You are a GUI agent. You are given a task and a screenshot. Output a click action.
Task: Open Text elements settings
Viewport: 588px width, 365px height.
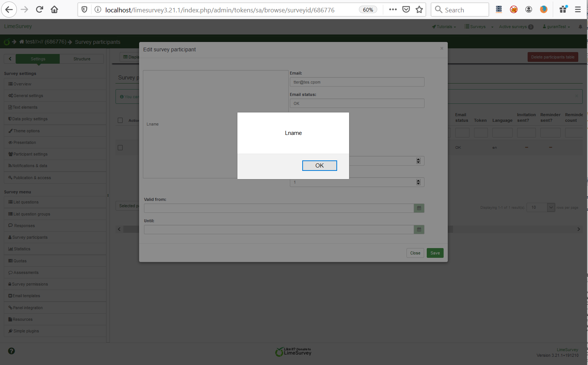point(55,107)
